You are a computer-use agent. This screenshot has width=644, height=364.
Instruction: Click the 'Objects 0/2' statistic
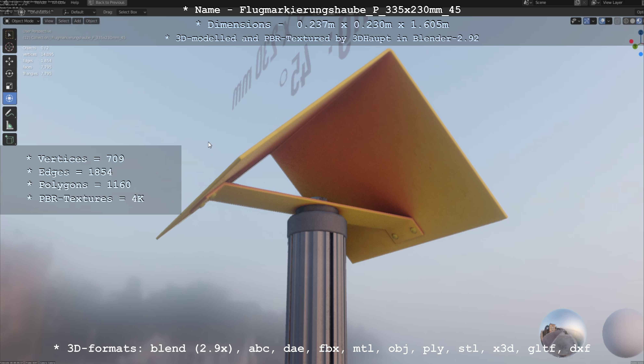point(36,48)
